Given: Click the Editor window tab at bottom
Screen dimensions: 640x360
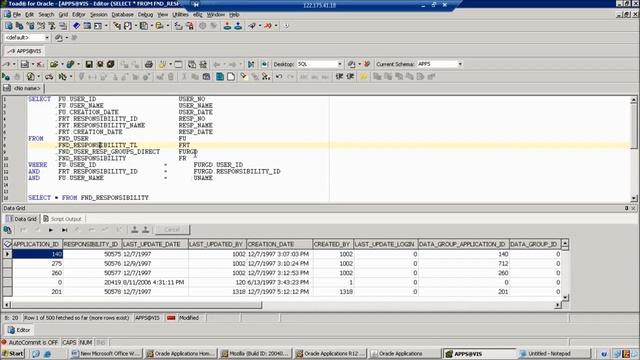Looking at the screenshot, I should click(x=19, y=330).
